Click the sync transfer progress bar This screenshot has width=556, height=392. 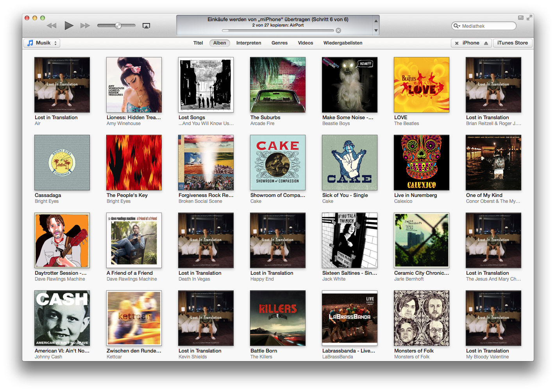click(278, 30)
